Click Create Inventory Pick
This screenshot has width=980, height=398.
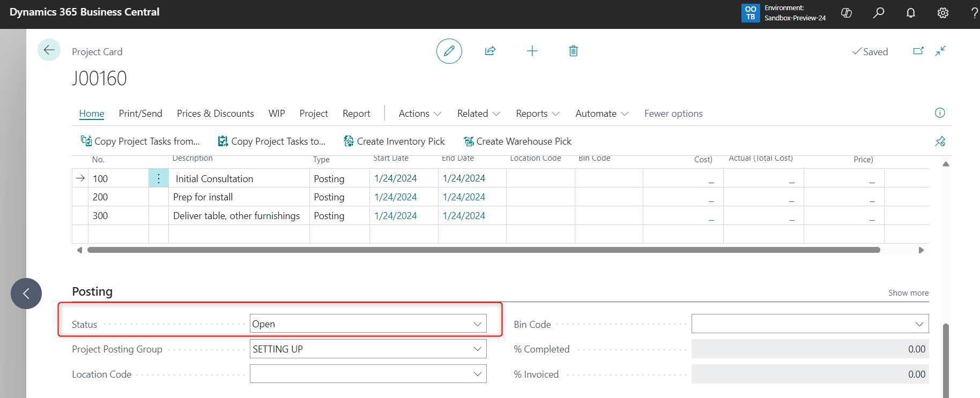394,141
